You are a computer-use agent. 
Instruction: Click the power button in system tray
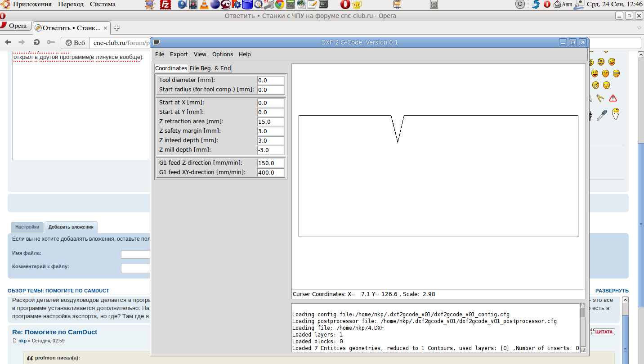520,4
